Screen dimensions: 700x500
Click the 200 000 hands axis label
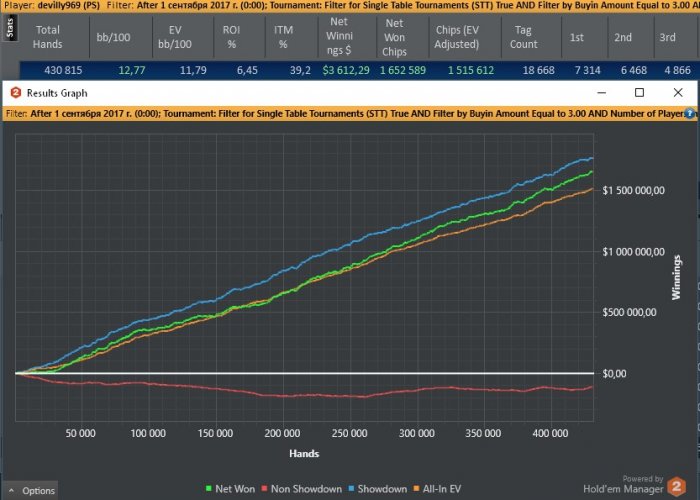point(282,433)
